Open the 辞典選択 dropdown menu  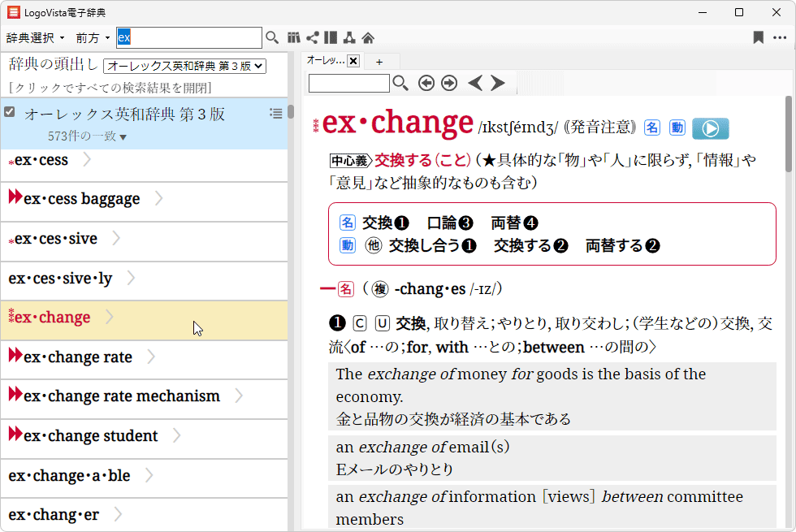(35, 37)
